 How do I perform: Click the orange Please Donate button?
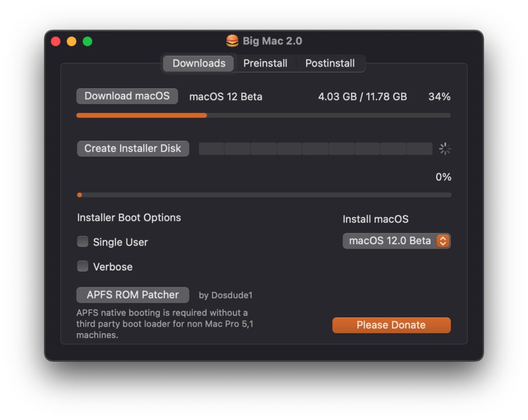(391, 325)
